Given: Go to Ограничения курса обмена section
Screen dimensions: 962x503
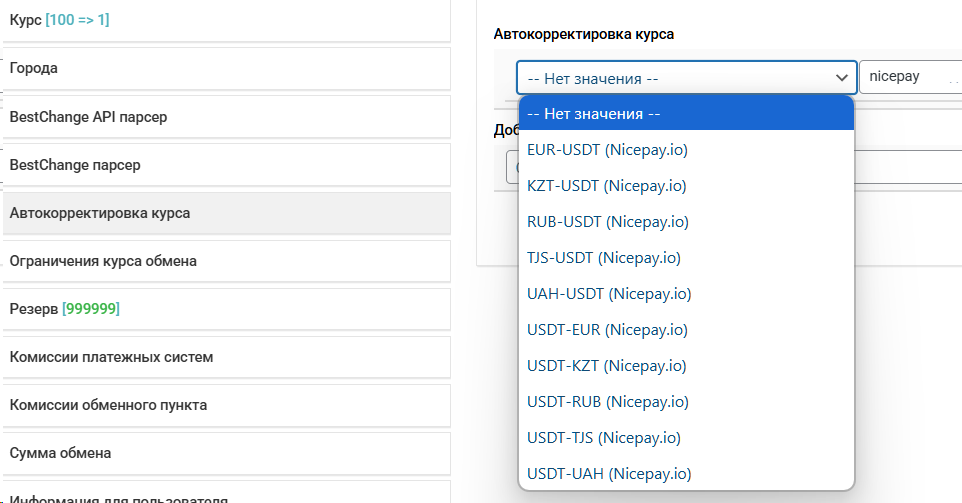Looking at the screenshot, I should pyautogui.click(x=226, y=261).
